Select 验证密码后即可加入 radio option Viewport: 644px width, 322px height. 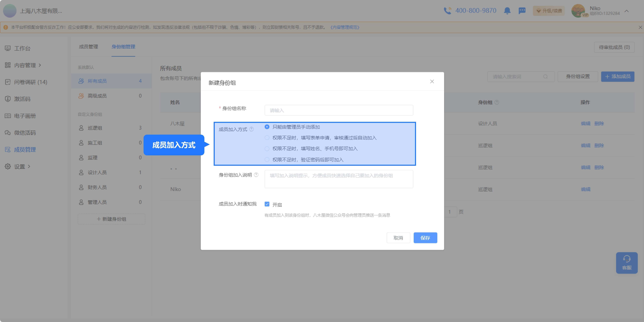(x=267, y=160)
